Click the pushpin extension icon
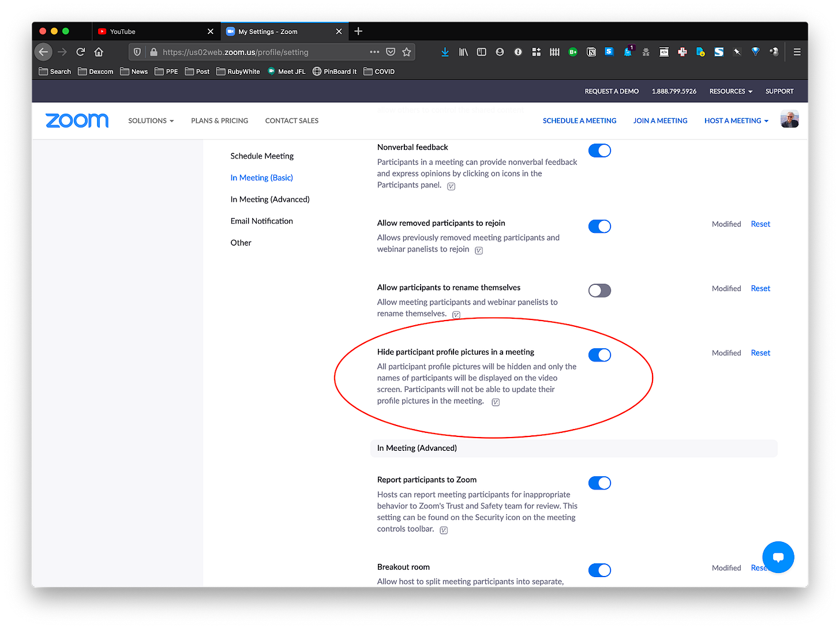The height and width of the screenshot is (629, 840). 737,52
